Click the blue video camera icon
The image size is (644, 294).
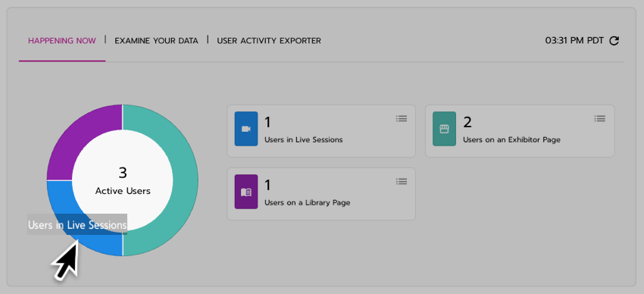[x=246, y=129]
